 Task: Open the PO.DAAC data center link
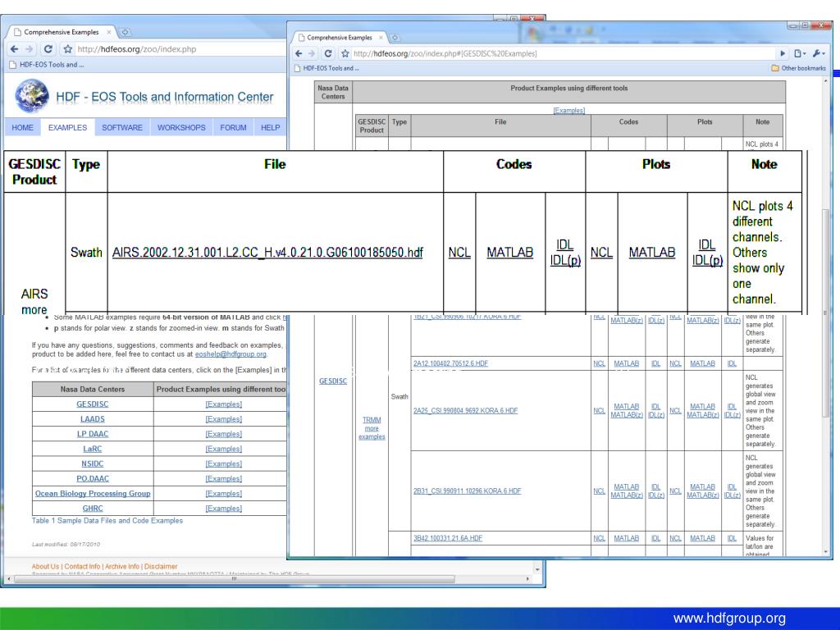92,479
